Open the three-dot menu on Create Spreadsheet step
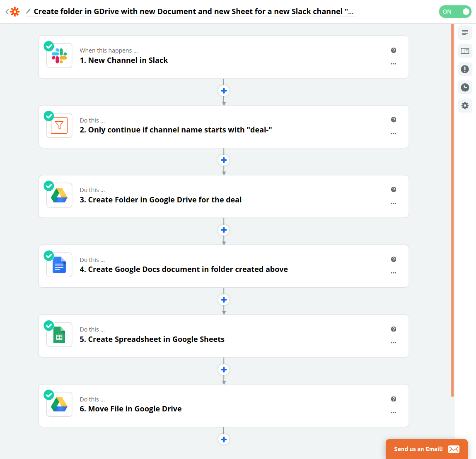Screen dimensions: 476x459 coord(394,343)
